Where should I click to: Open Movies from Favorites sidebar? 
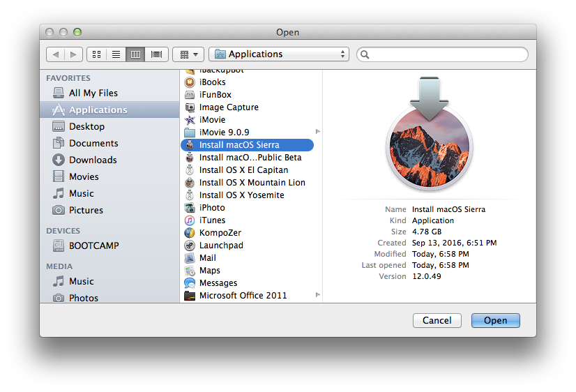pyautogui.click(x=109, y=176)
